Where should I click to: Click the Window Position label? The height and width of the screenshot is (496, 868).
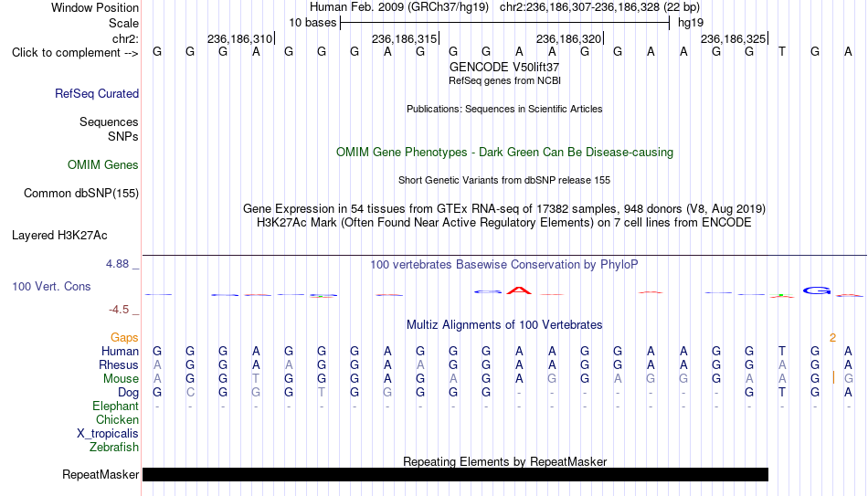tap(95, 7)
